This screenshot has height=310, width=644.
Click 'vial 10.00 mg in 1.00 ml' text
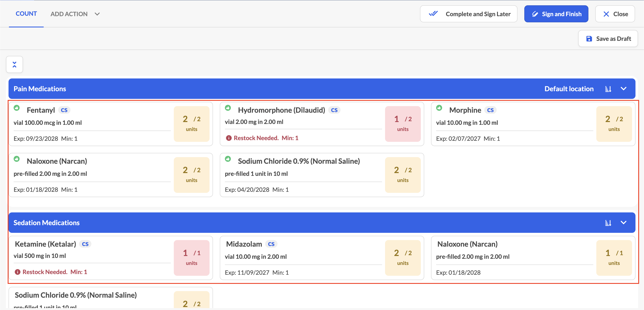[x=467, y=123]
